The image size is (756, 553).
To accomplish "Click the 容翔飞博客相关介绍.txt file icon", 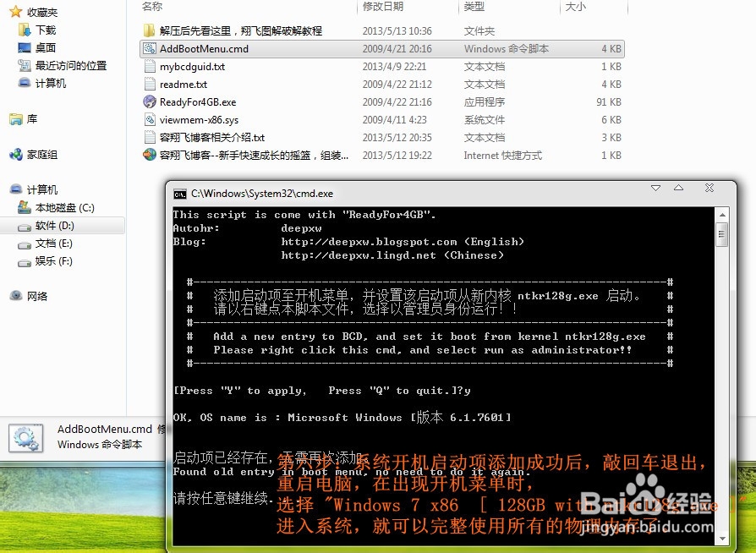I will (150, 138).
